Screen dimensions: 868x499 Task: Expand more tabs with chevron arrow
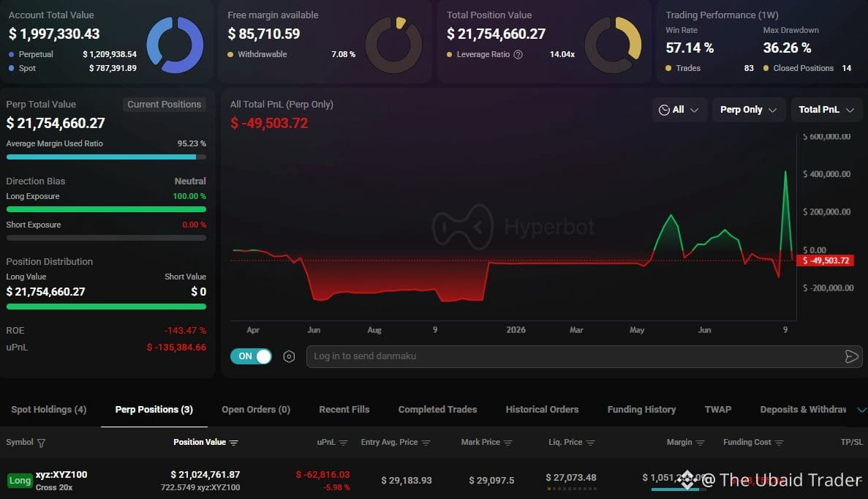click(x=861, y=410)
